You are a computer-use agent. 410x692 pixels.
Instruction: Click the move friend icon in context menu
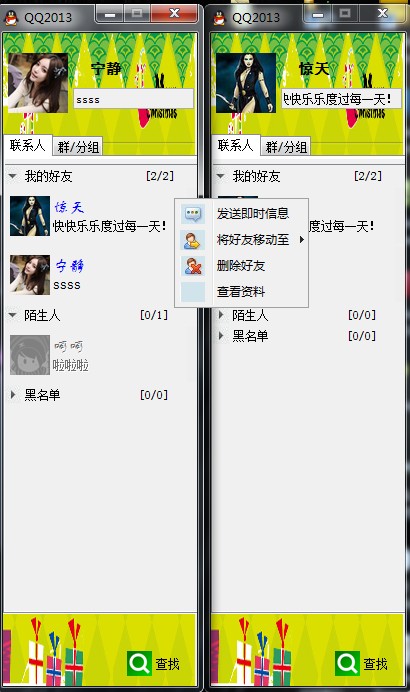(193, 240)
